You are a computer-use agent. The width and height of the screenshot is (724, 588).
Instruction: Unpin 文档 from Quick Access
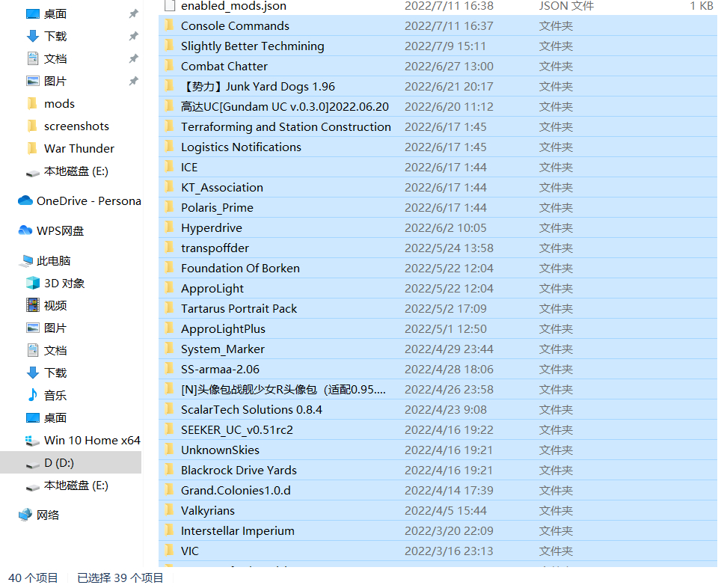(x=133, y=58)
